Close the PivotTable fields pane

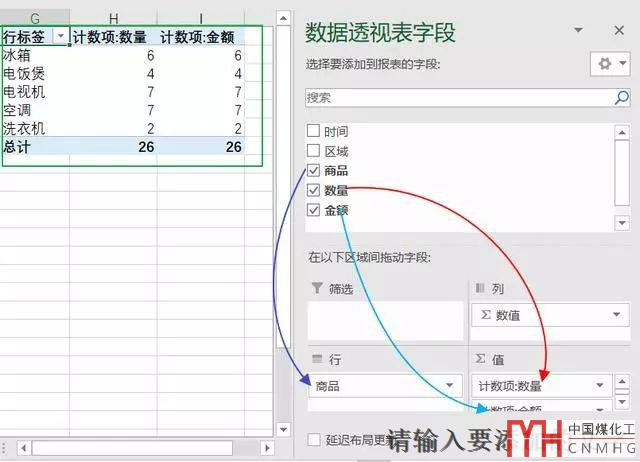(619, 30)
